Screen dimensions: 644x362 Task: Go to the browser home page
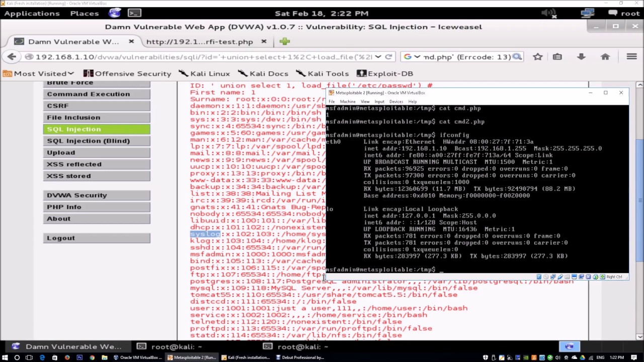605,57
